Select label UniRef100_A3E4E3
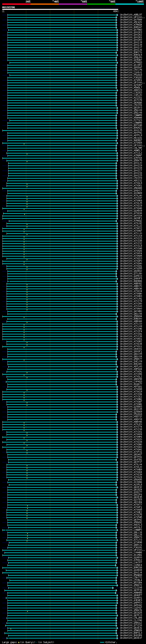146x644 pixels. [x=131, y=600]
